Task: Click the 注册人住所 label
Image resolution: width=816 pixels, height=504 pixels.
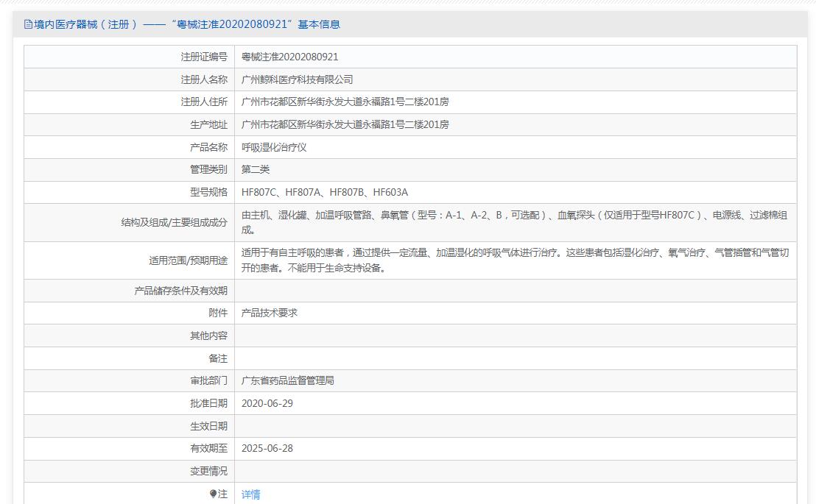Action: click(204, 102)
